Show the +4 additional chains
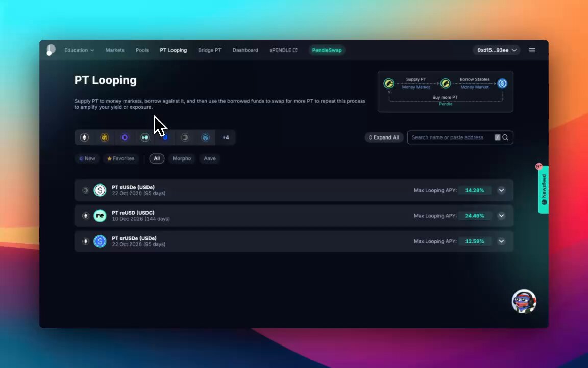Viewport: 588px width, 368px height. point(226,137)
